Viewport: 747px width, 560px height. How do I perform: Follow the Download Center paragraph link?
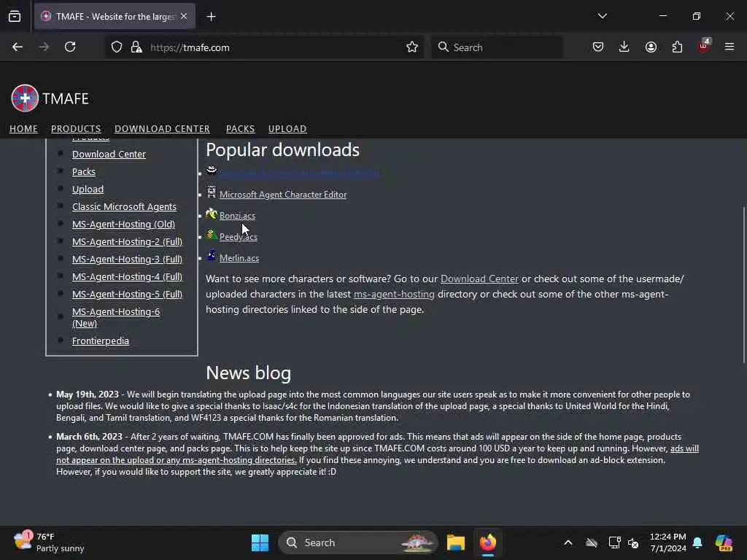tap(479, 279)
